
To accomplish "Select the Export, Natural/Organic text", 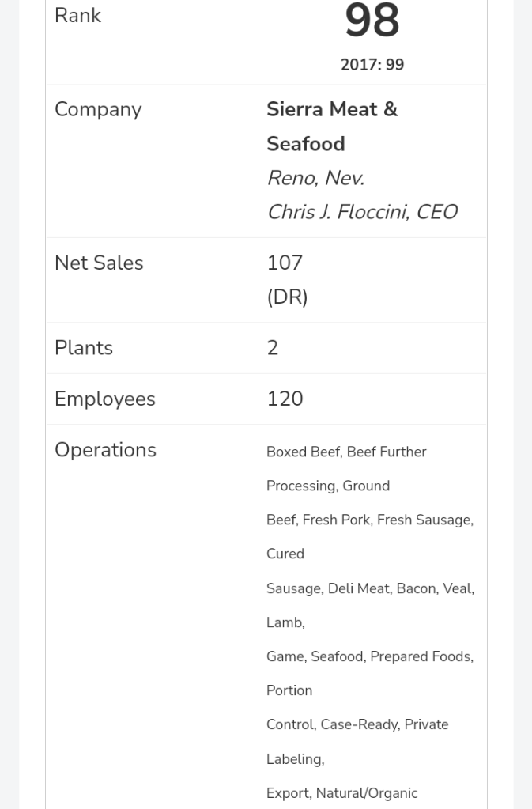I will click(x=341, y=793).
